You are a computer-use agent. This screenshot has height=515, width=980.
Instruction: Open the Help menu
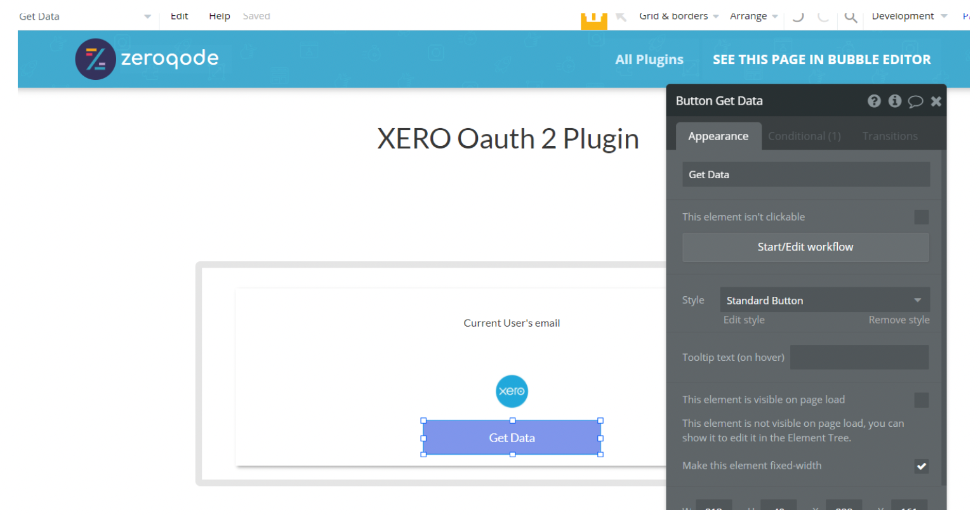click(x=220, y=16)
